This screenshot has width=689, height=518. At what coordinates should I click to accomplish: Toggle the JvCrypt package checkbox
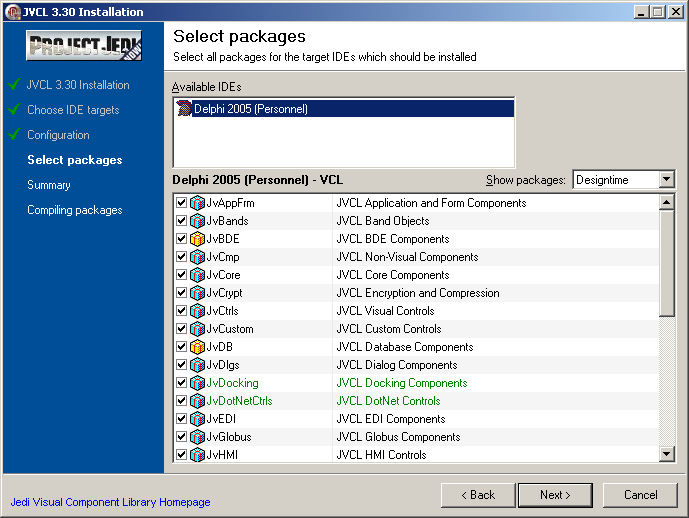tap(181, 293)
